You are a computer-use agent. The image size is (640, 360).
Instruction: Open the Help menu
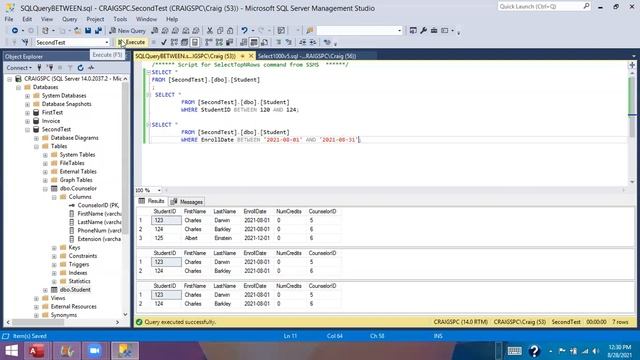tap(172, 19)
